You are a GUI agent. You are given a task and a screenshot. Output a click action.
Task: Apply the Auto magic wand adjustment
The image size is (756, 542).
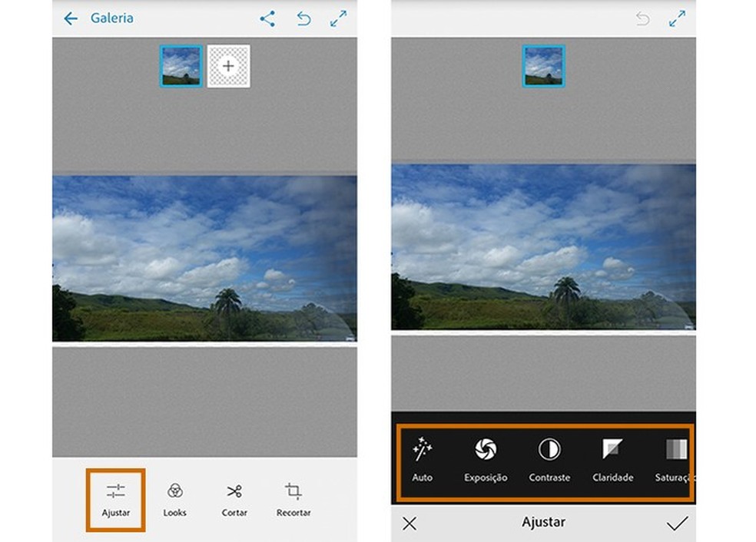coord(422,460)
